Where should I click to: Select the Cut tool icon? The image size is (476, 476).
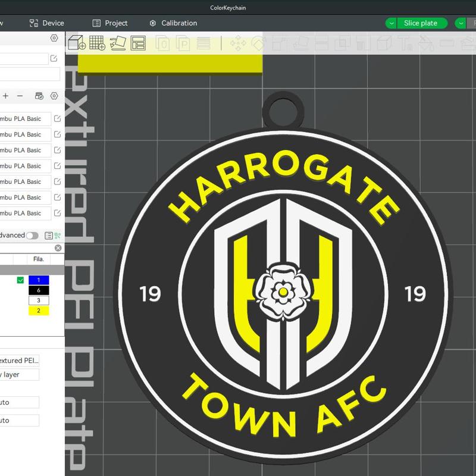tap(321, 43)
